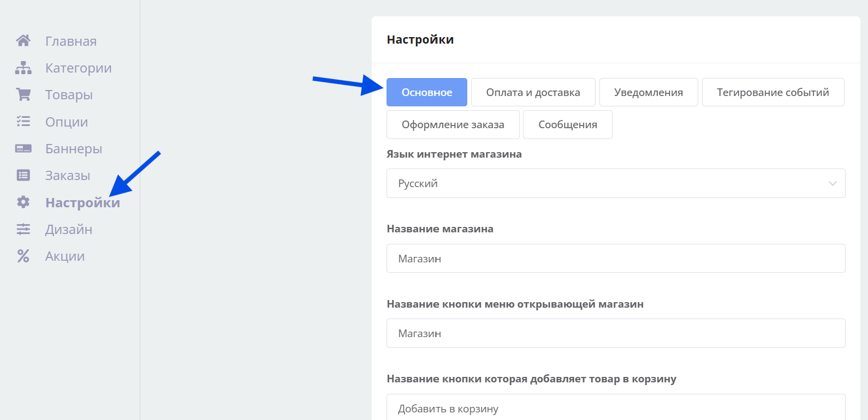The height and width of the screenshot is (420, 868).
Task: Open the Язык интернет магазина dropdown
Action: 606,183
